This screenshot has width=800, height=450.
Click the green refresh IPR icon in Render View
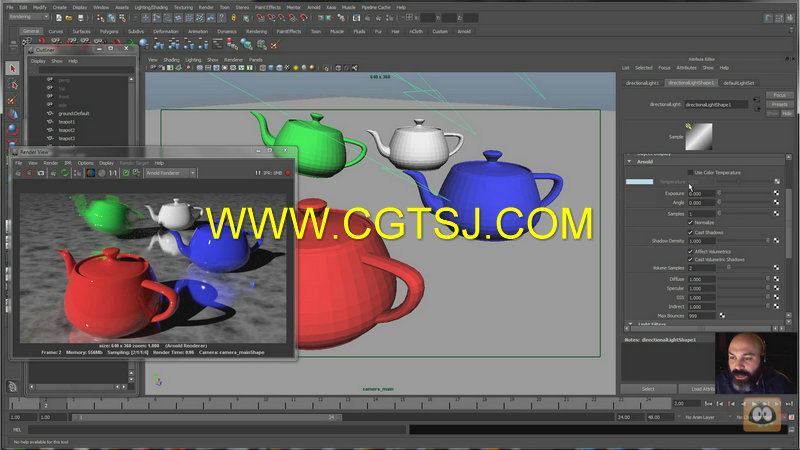(65, 173)
